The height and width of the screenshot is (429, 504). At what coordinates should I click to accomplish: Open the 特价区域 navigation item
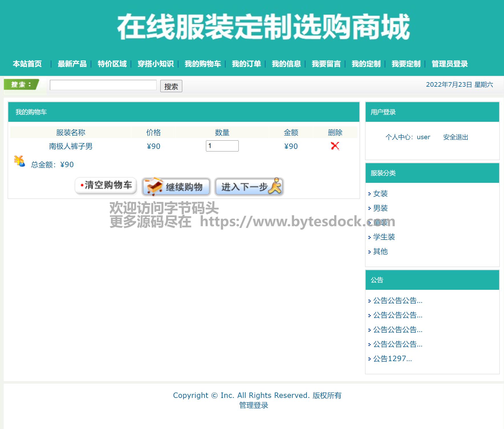112,64
